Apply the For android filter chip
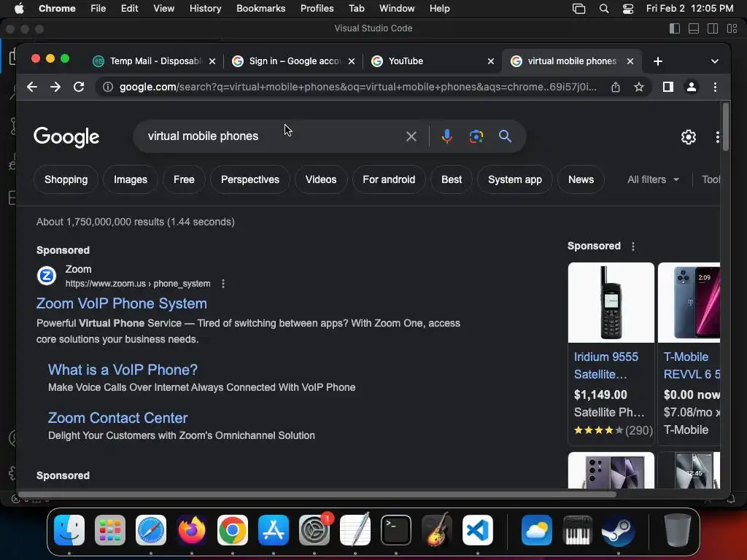Screen dimensions: 747x560 pyautogui.click(x=389, y=179)
